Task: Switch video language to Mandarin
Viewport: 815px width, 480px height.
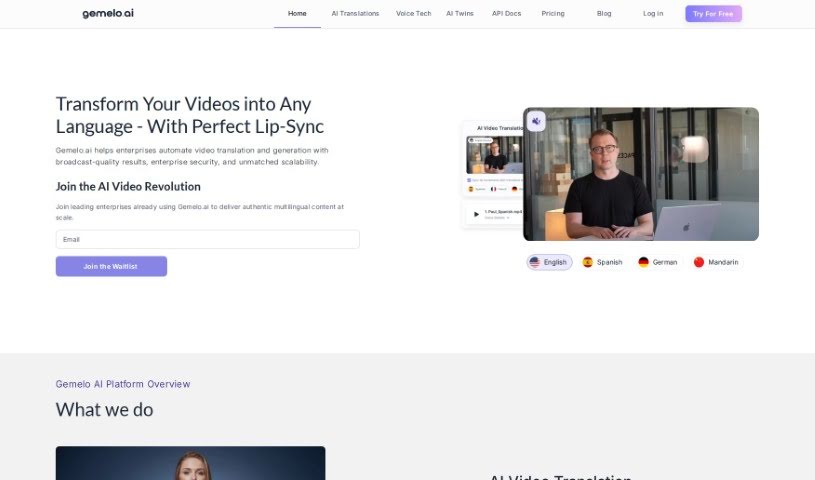Action: (x=716, y=262)
